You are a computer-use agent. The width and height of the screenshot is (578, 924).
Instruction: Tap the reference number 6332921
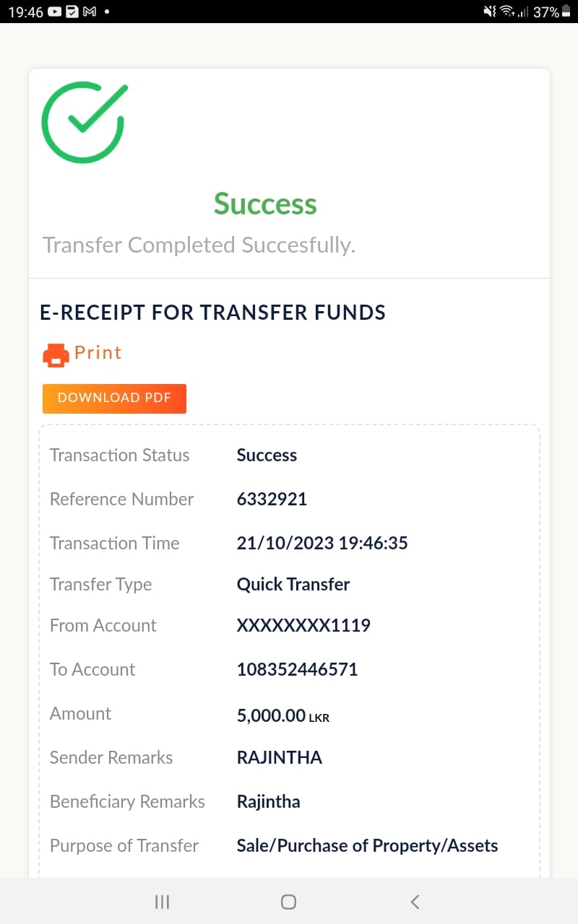pyautogui.click(x=272, y=500)
